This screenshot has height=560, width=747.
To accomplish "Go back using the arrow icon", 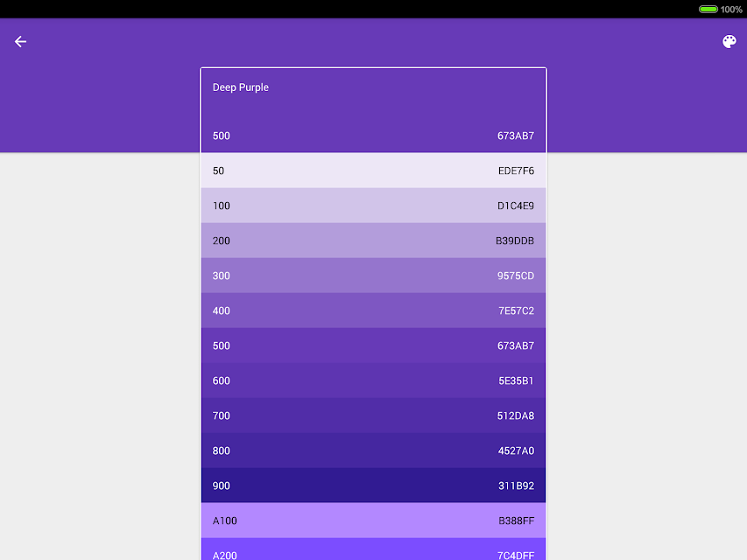I will tap(20, 42).
